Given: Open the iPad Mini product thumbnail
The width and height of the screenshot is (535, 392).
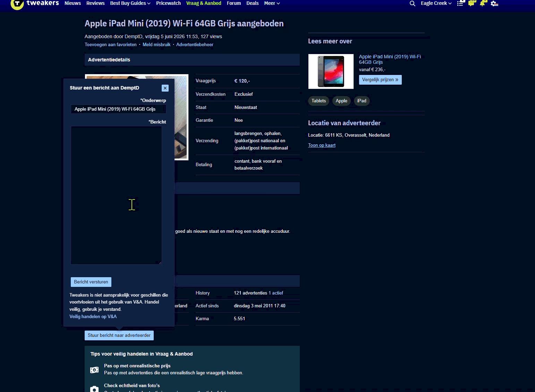Looking at the screenshot, I should [x=331, y=71].
